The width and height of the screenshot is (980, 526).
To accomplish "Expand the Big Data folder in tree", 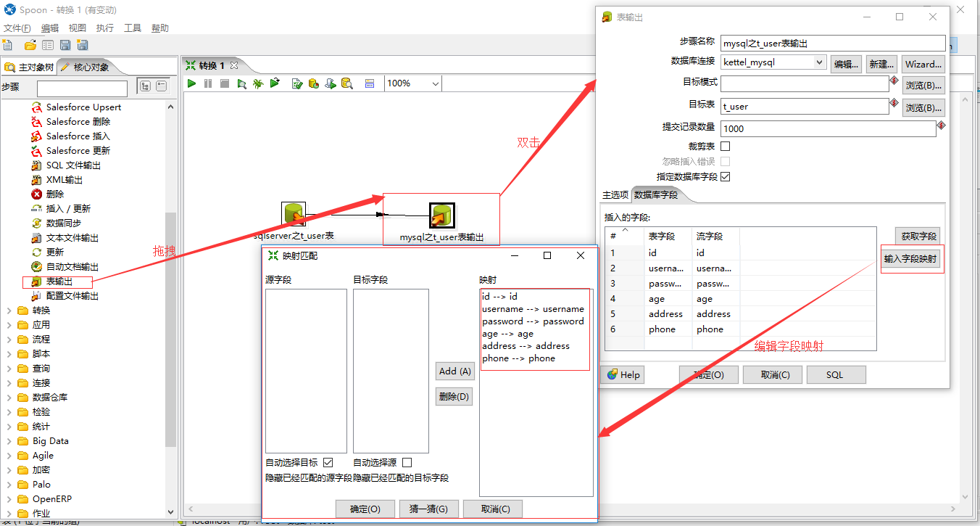I will [x=9, y=441].
